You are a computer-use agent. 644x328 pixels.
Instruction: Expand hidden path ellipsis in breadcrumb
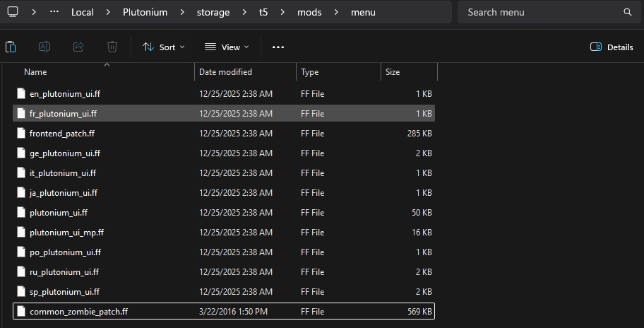coord(55,12)
